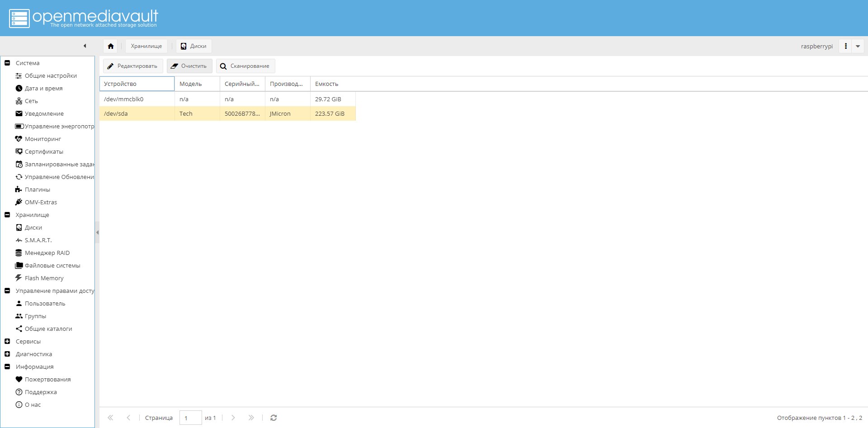Collapse the sidebar with top arrow
This screenshot has width=868, height=428.
point(85,46)
